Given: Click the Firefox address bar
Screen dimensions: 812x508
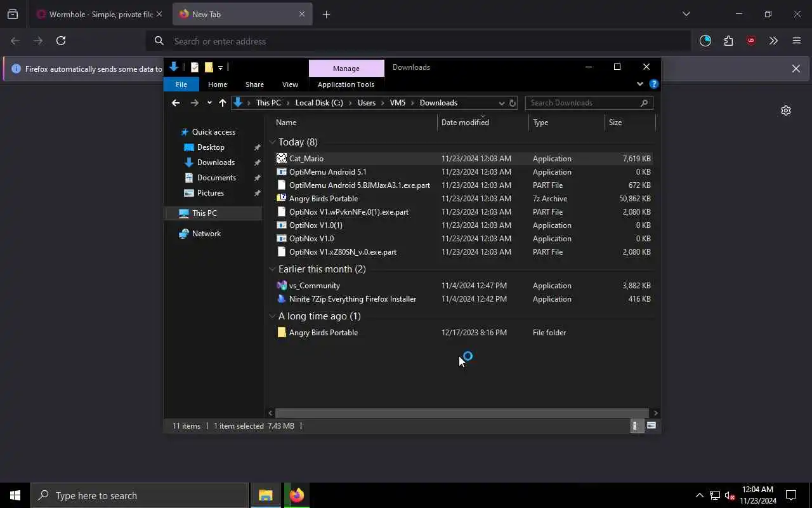Looking at the screenshot, I should (x=419, y=41).
